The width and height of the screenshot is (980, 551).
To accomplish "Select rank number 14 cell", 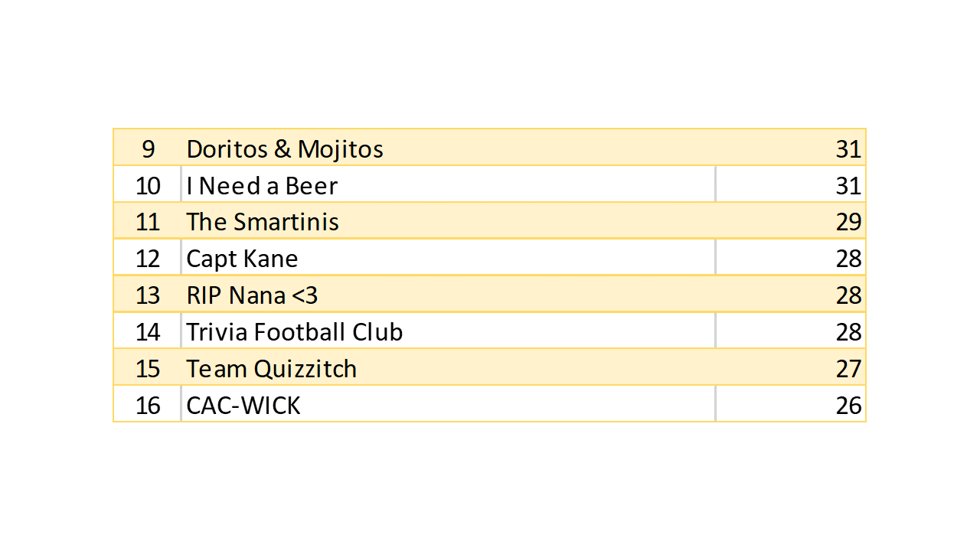I will point(148,332).
